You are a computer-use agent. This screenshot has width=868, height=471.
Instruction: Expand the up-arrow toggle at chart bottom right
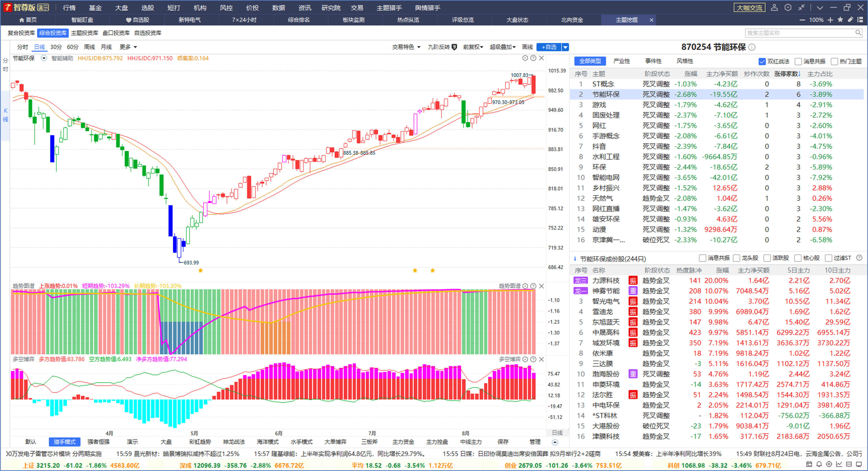555,442
